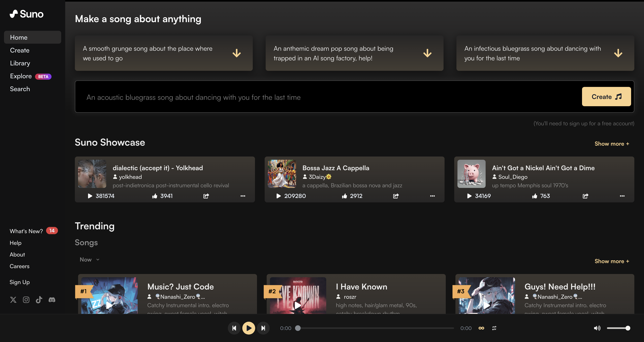This screenshot has height=342, width=644.
Task: Open the Careers link
Action: pos(20,266)
